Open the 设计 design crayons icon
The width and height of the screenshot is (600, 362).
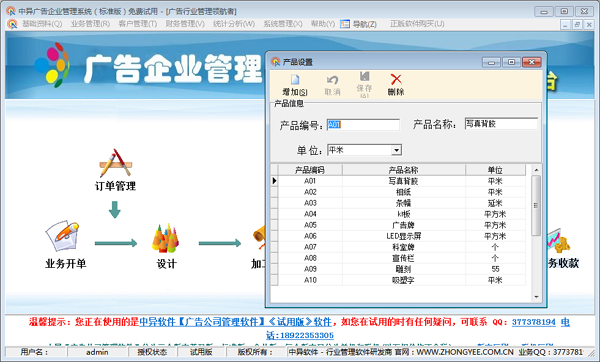coord(165,238)
